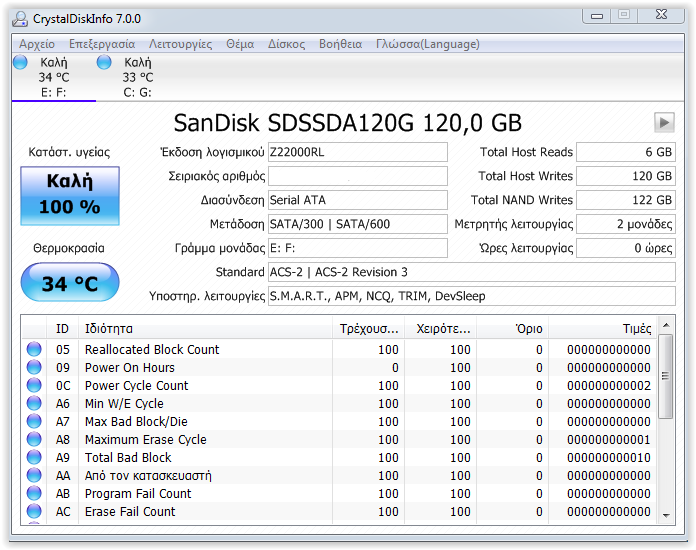Select the Reallocated Block Count row text

click(152, 350)
